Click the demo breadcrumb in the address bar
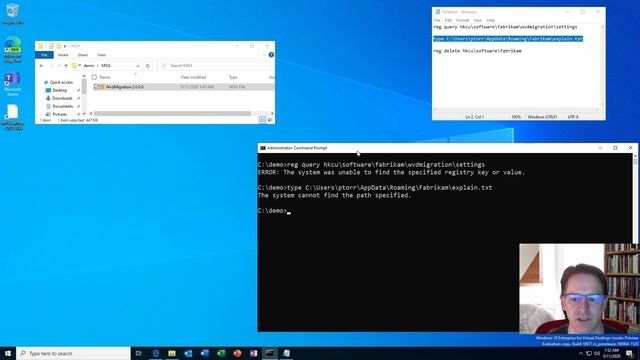The width and height of the screenshot is (640, 360). (89, 66)
